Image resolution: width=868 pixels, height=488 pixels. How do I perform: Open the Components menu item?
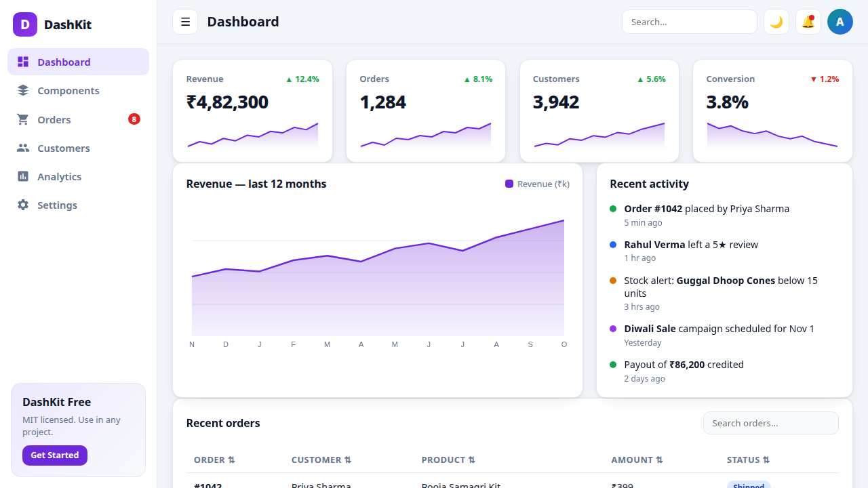coord(78,90)
